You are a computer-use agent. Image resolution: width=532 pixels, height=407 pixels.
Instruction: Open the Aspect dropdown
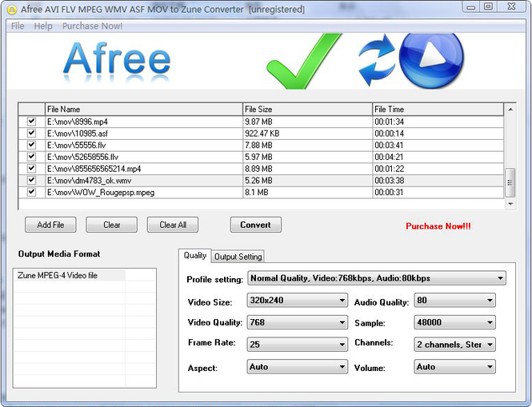click(x=298, y=367)
